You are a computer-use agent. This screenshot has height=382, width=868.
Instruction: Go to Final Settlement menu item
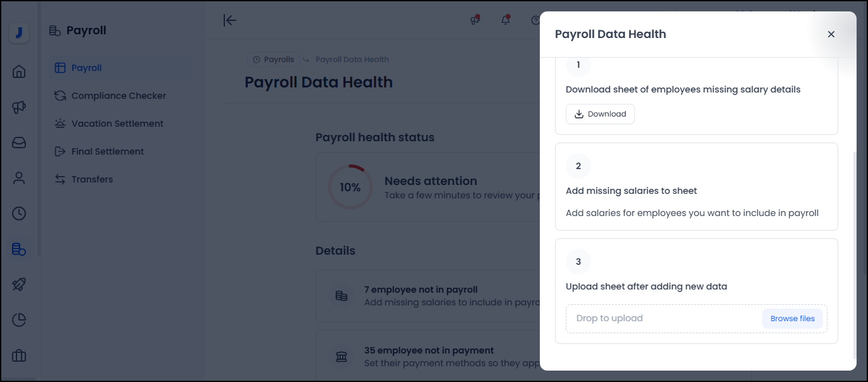(x=108, y=151)
